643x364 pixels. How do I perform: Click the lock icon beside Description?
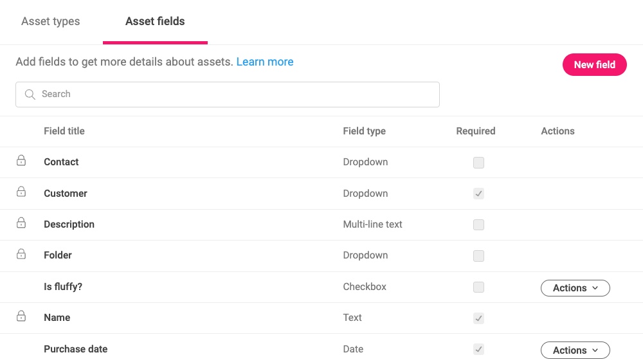click(x=21, y=223)
